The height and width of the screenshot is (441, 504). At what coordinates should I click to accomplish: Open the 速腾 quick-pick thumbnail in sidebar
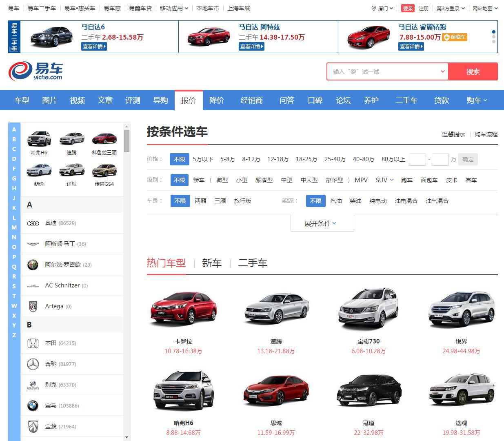[x=72, y=139]
